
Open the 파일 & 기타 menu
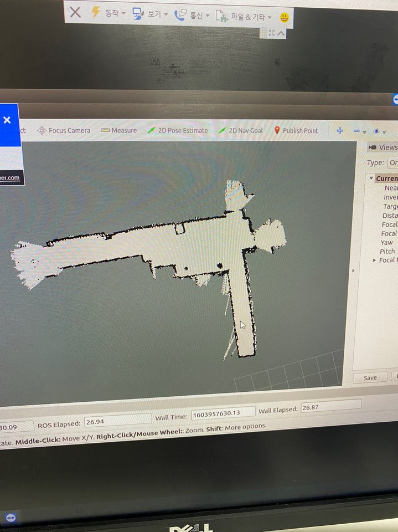coord(251,17)
